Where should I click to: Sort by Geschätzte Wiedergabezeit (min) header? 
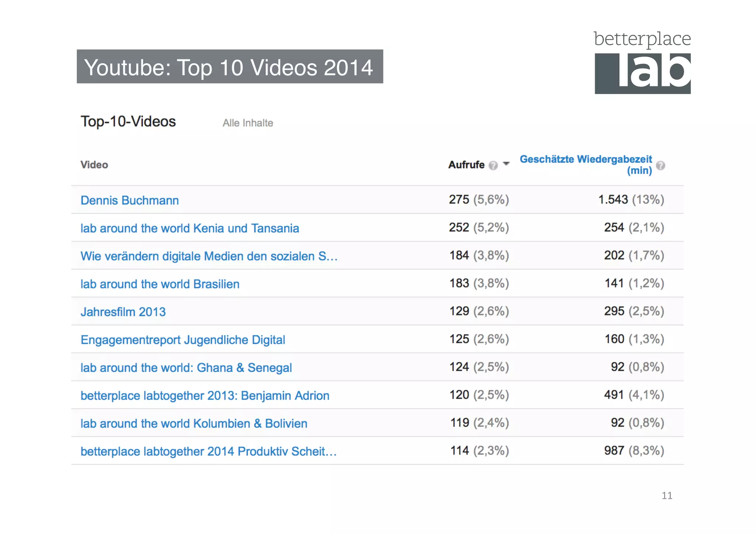point(586,165)
